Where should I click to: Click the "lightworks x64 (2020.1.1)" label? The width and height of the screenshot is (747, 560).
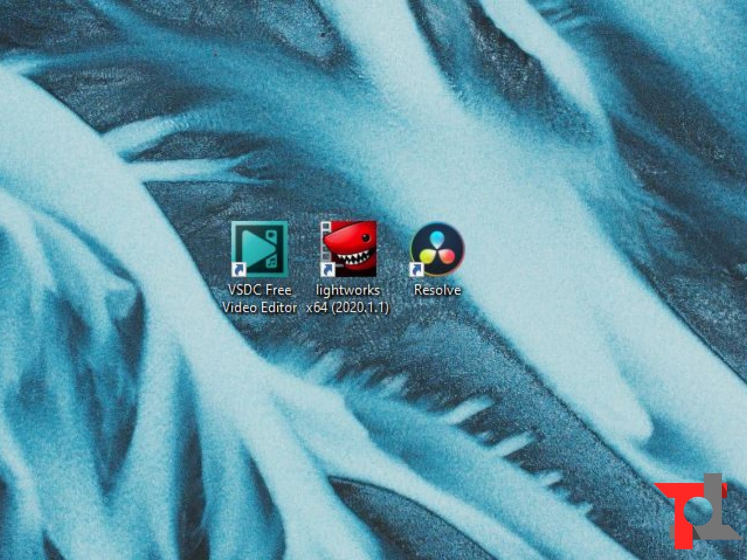click(x=348, y=299)
